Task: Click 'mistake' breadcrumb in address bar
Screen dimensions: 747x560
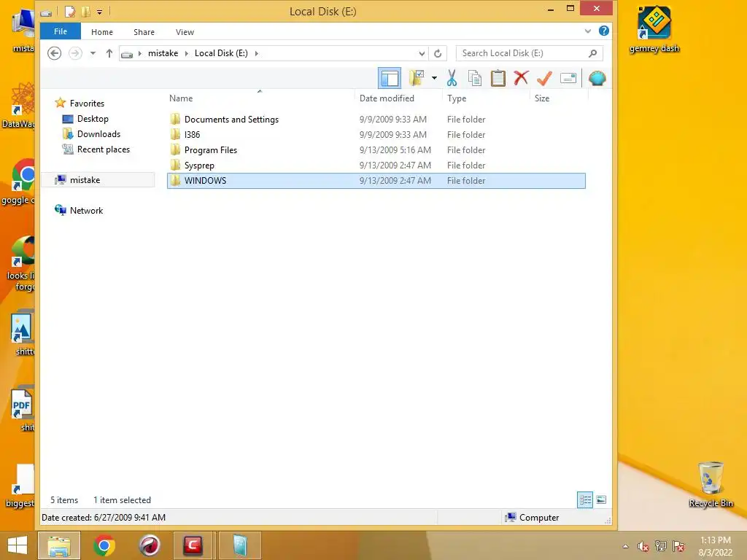Action: [163, 53]
